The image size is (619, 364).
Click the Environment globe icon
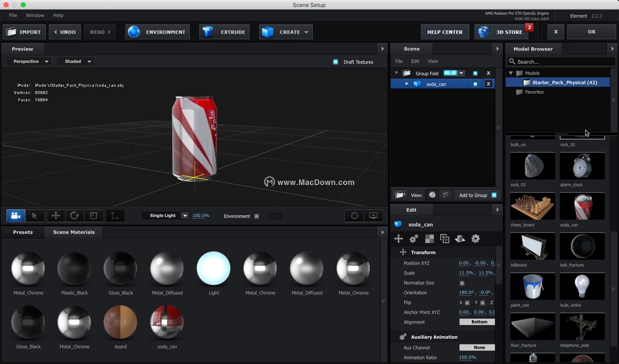[x=134, y=32]
